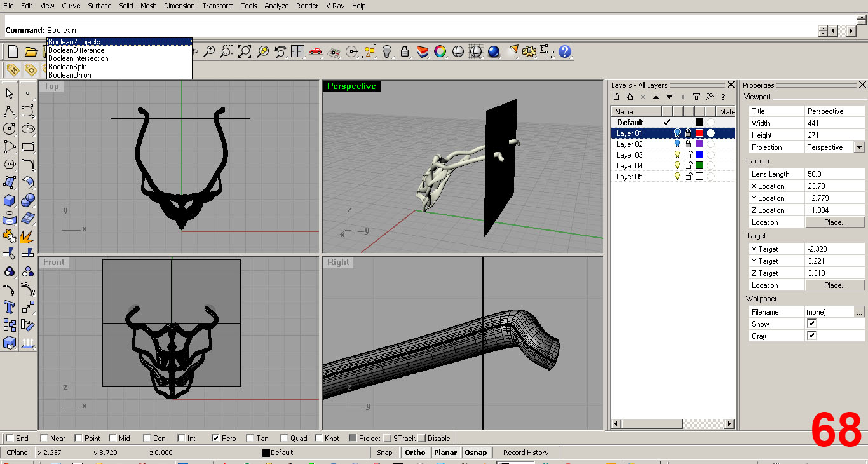The width and height of the screenshot is (868, 464).
Task: Open Help via the blue question icon
Action: (565, 51)
